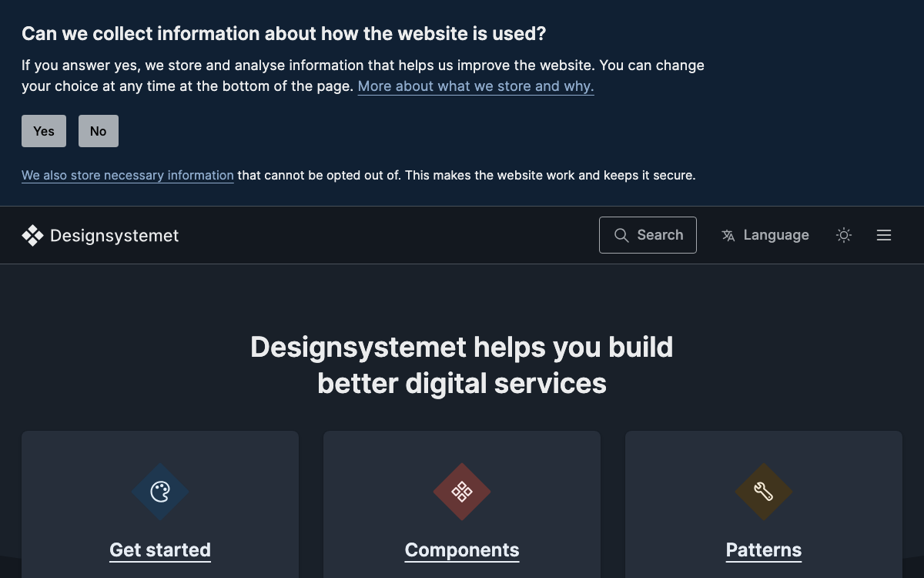The image size is (924, 578).
Task: Open the Get started link
Action: click(x=160, y=549)
